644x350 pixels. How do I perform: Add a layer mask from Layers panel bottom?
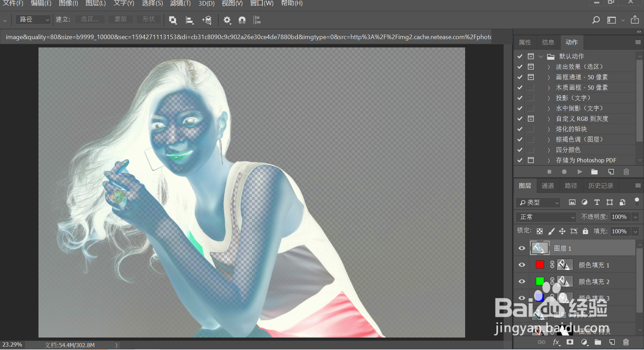[x=570, y=342]
